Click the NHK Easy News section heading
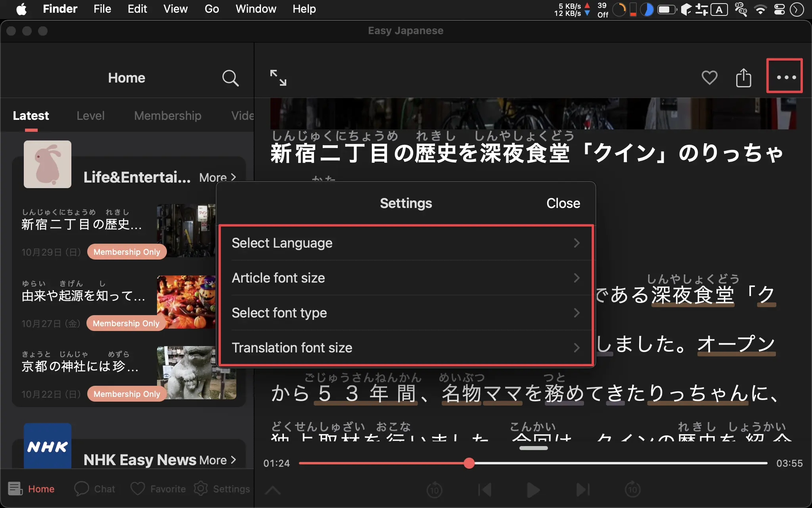This screenshot has height=508, width=812. point(140,460)
